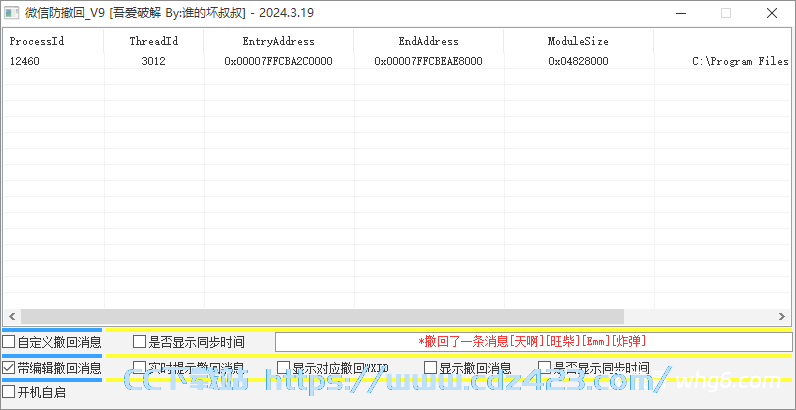
Task: Select the process row with ID 12460
Action: [396, 61]
